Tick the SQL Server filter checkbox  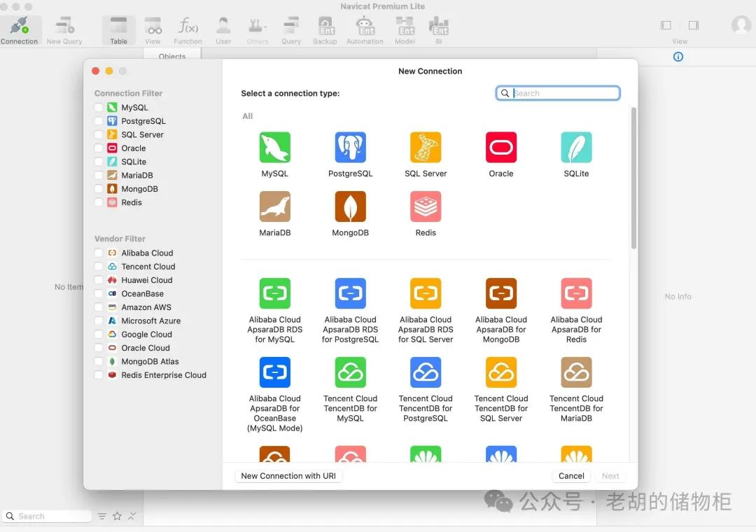[99, 134]
